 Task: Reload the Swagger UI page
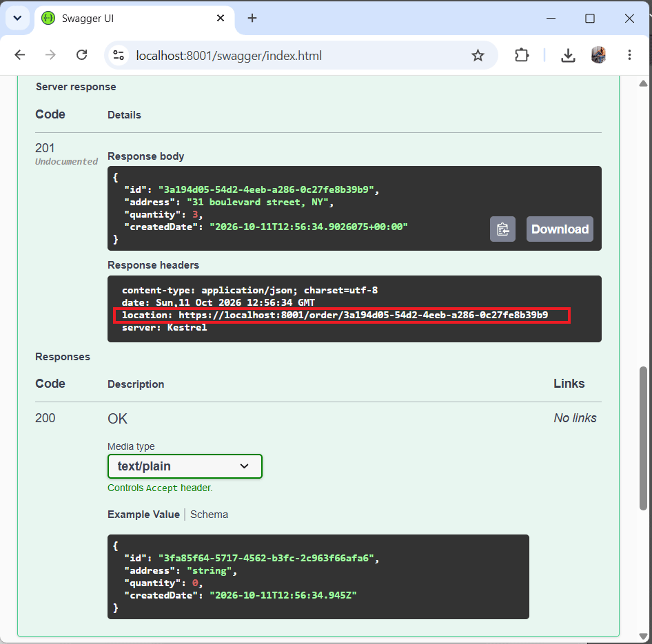click(x=81, y=55)
